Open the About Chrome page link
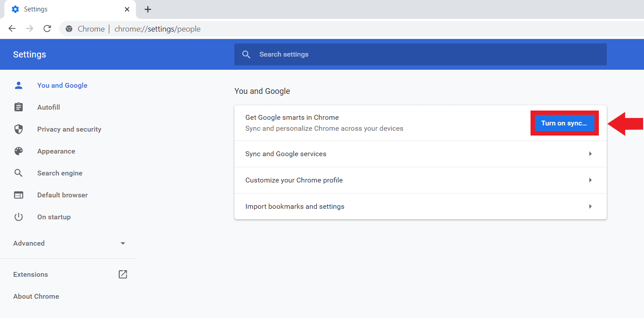Viewport: 644px width, 318px height. click(x=36, y=297)
